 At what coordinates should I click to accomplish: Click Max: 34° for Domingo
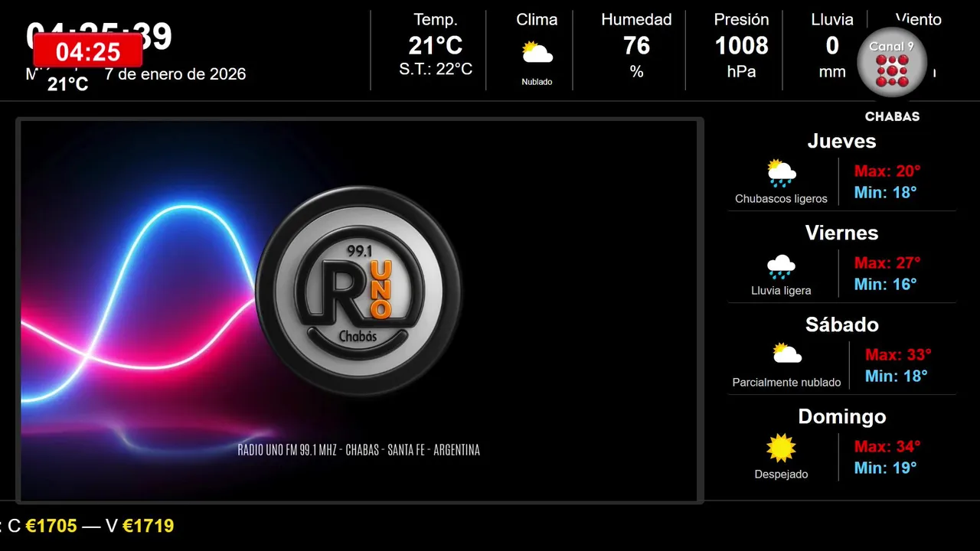point(887,446)
